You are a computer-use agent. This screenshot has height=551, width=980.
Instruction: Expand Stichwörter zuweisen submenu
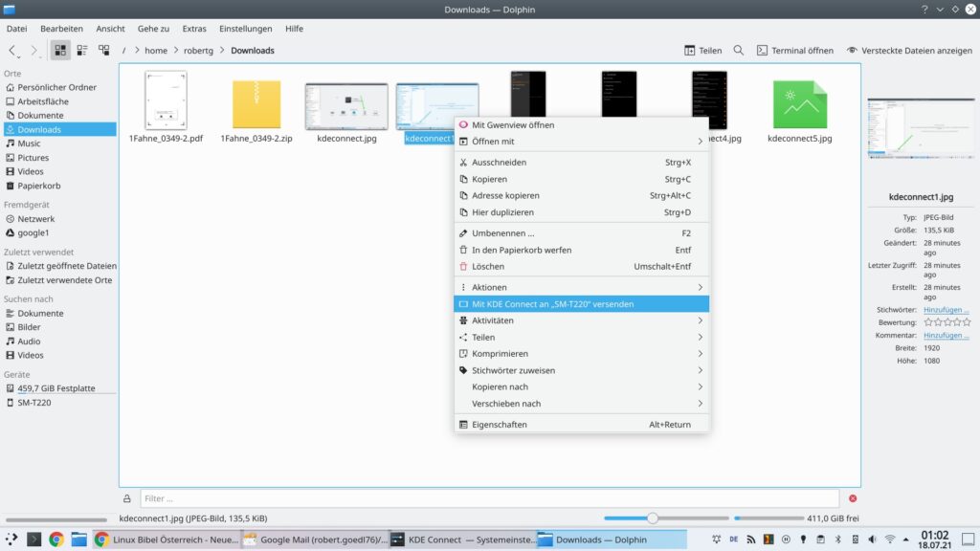point(581,370)
